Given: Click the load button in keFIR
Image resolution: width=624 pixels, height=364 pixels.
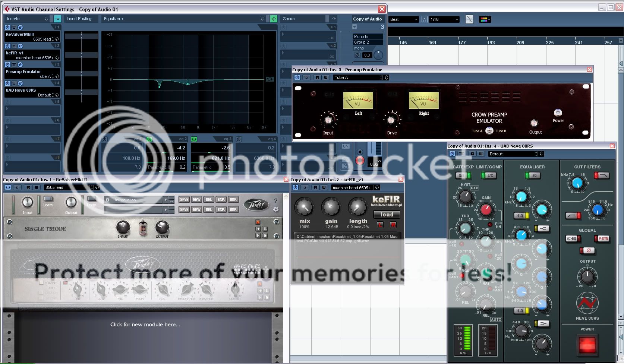Looking at the screenshot, I should pyautogui.click(x=387, y=215).
